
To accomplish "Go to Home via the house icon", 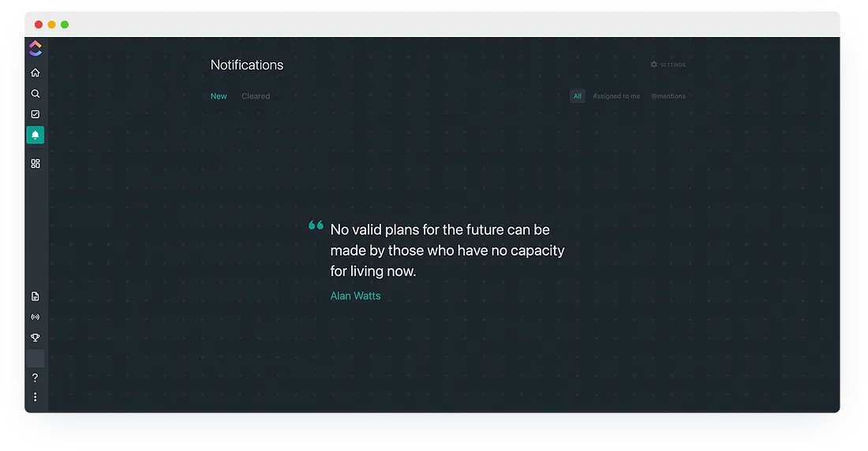I will (x=35, y=73).
